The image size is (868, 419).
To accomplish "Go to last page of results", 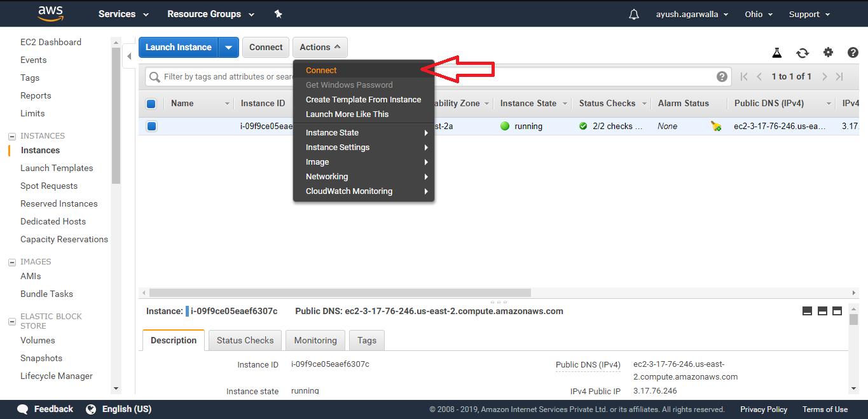I will (x=839, y=76).
